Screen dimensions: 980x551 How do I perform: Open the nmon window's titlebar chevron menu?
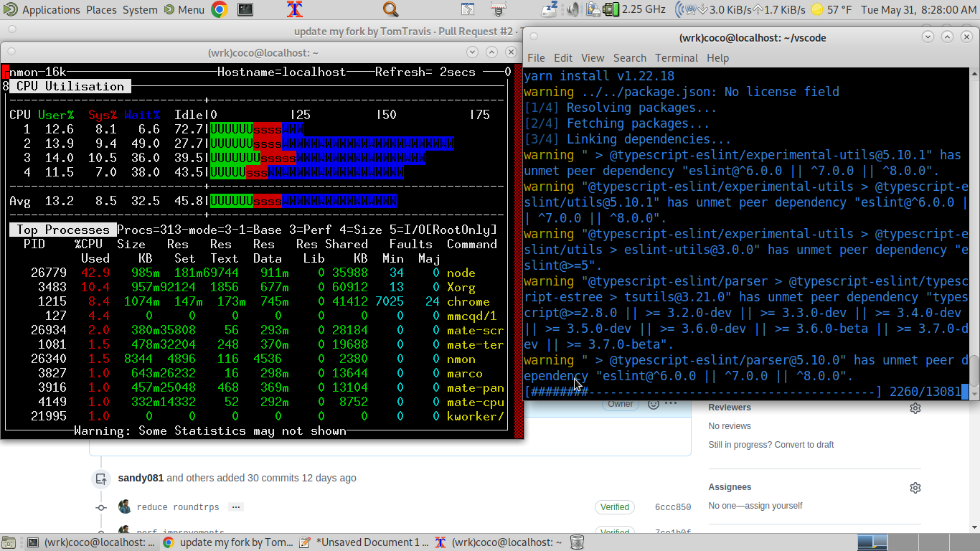point(472,52)
